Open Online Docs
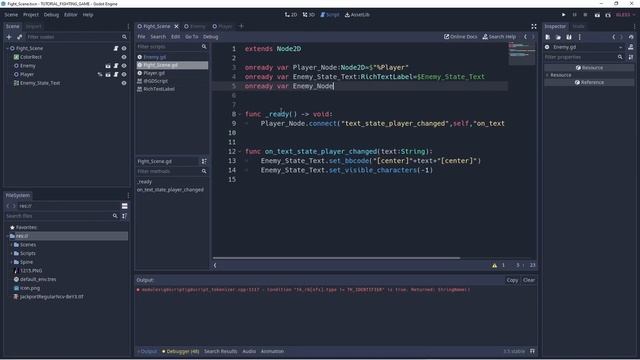640x360 pixels. click(x=460, y=37)
